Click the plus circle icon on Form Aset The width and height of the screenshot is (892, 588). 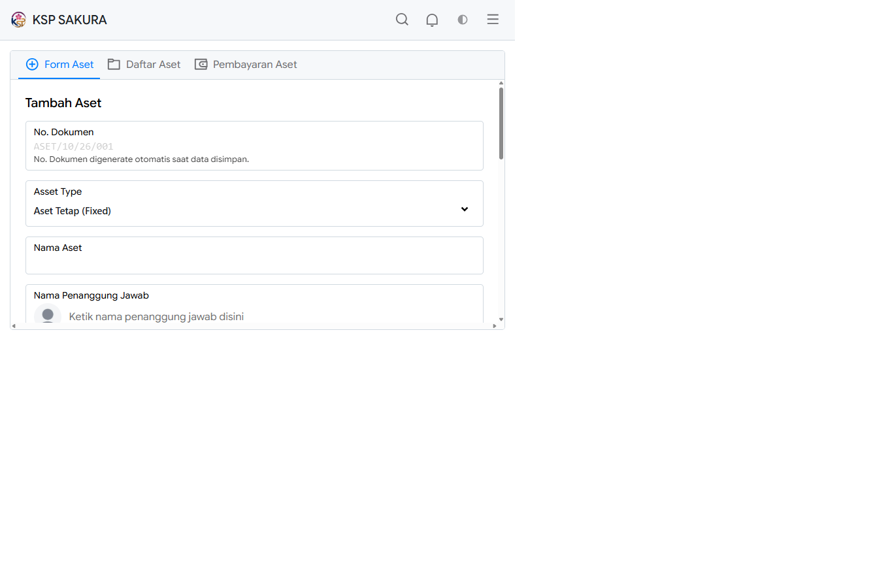coord(32,64)
